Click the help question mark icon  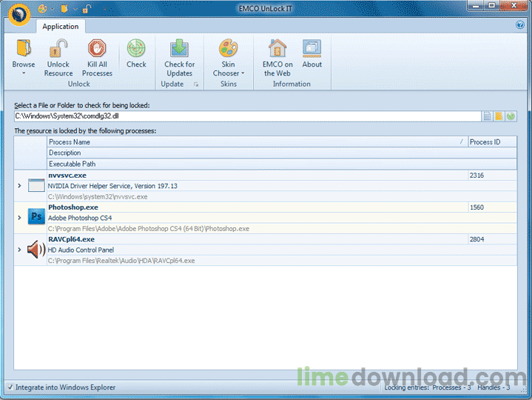click(x=519, y=25)
